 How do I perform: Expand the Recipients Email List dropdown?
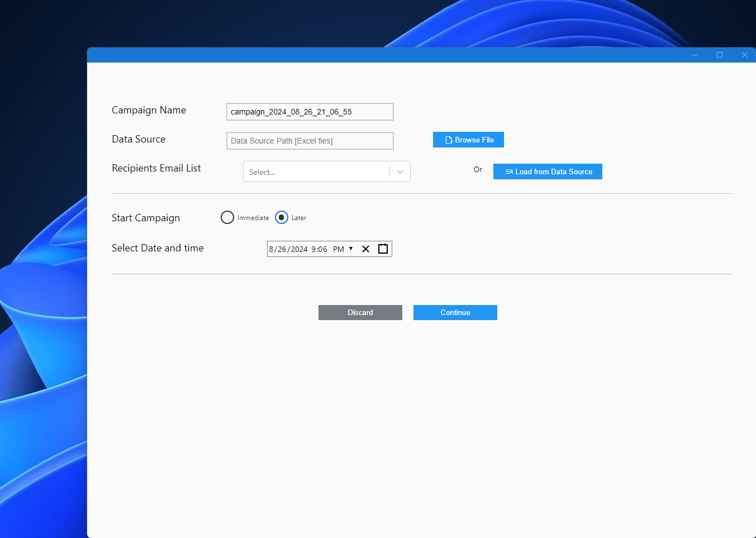coord(400,172)
